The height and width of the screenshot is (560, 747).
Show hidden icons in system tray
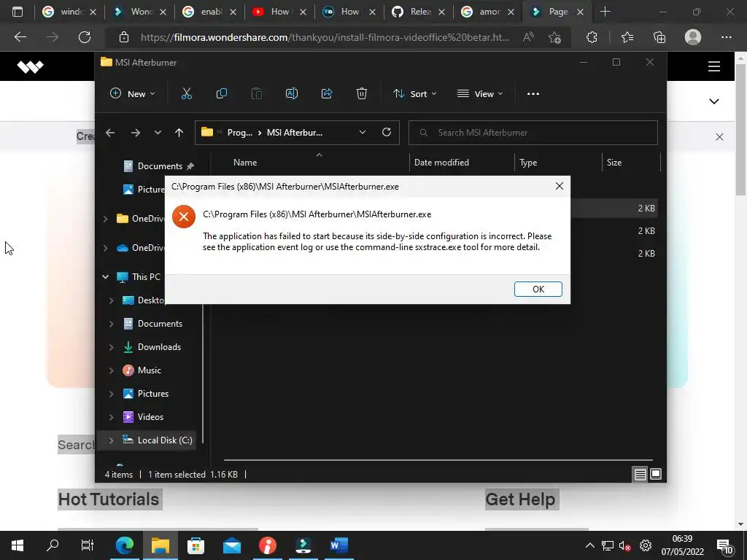click(589, 545)
